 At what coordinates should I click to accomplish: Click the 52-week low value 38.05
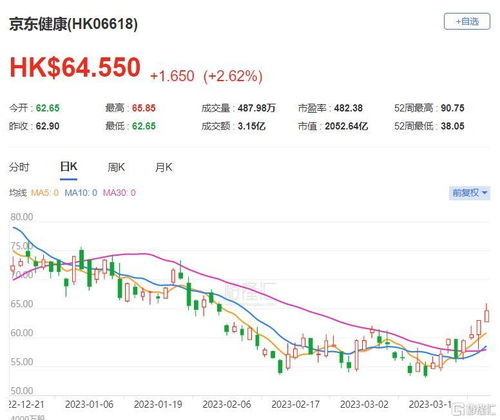pos(452,126)
